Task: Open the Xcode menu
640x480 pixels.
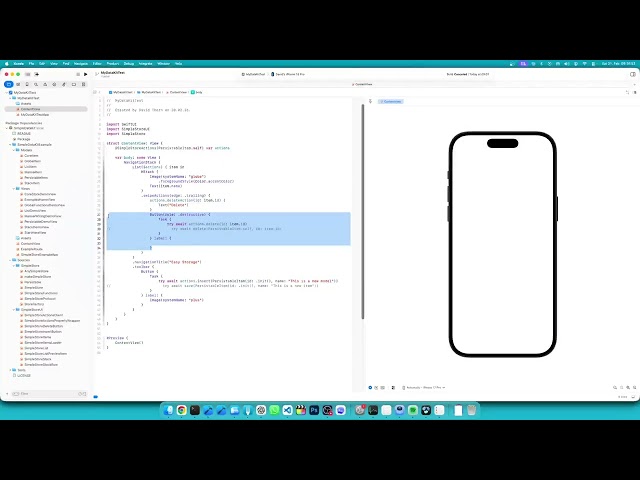Action: (x=19, y=64)
